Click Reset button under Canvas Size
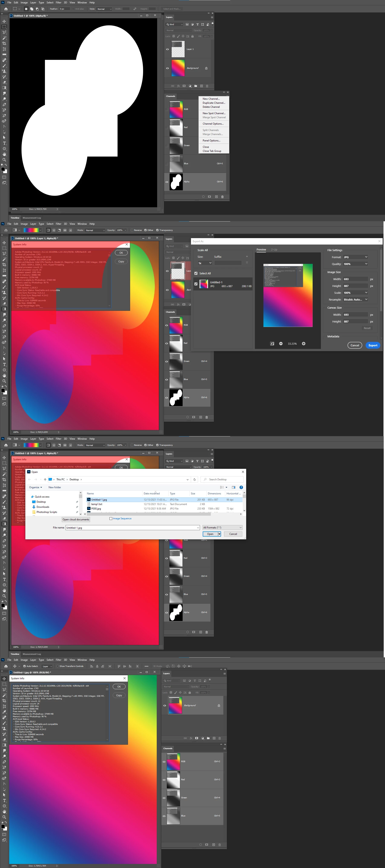 tap(367, 328)
